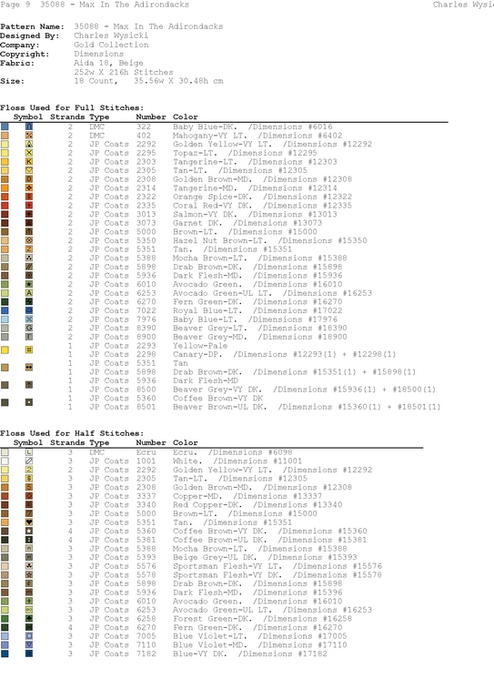This screenshot has height=699, width=494.
Task: Click the symbol icon for Hazel Nut Brown-LT
Action: pyautogui.click(x=29, y=240)
